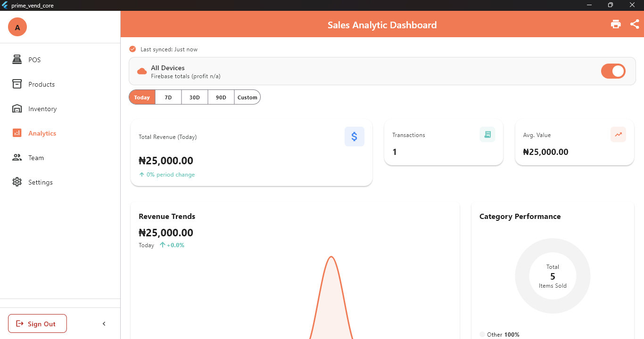The width and height of the screenshot is (644, 339).
Task: Collapse the sidebar with the chevron
Action: 104,323
